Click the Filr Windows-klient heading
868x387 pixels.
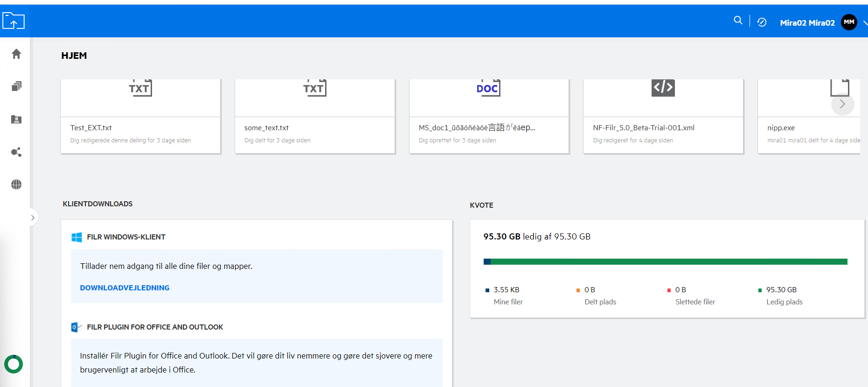click(x=126, y=237)
